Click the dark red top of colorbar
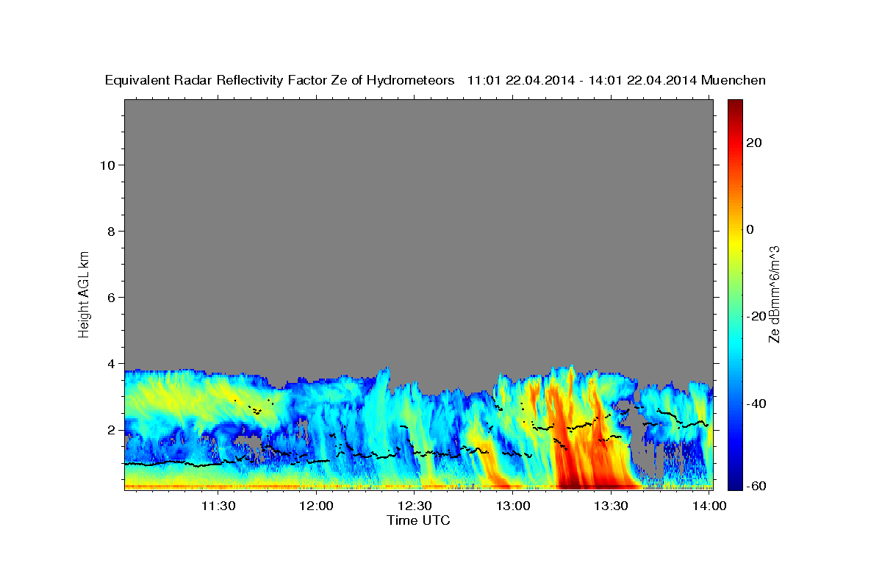The image size is (882, 588). point(734,104)
